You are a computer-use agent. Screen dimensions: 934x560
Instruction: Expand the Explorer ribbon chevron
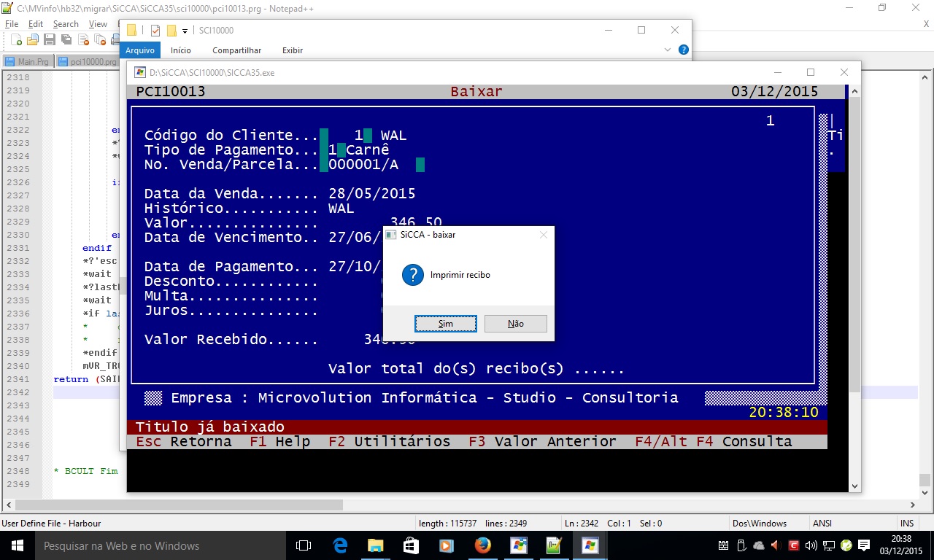coord(668,50)
